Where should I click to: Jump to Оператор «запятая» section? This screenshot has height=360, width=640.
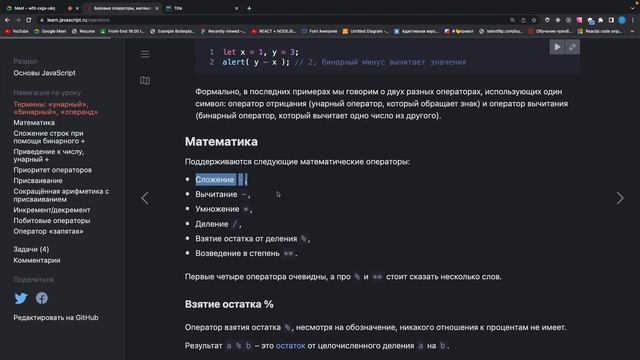click(x=48, y=231)
